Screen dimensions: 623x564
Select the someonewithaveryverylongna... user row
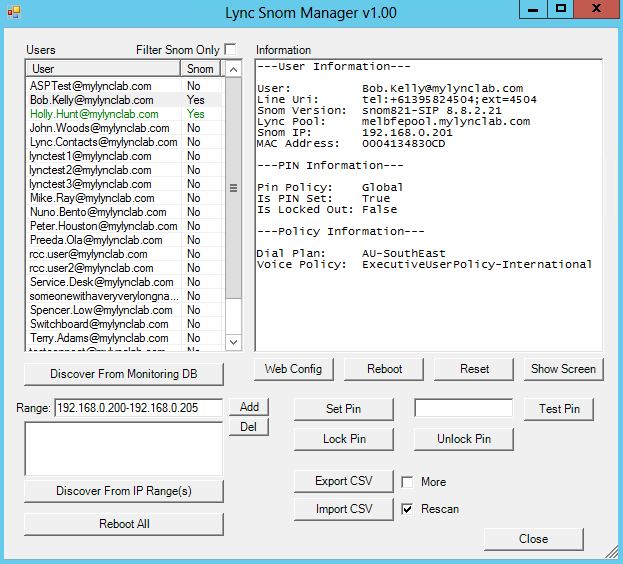point(125,296)
